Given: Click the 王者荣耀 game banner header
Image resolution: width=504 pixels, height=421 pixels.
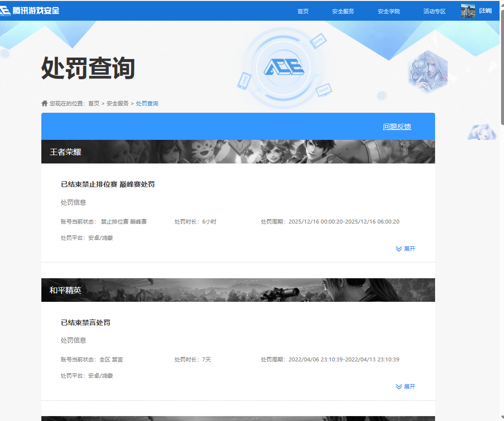Looking at the screenshot, I should tap(238, 152).
